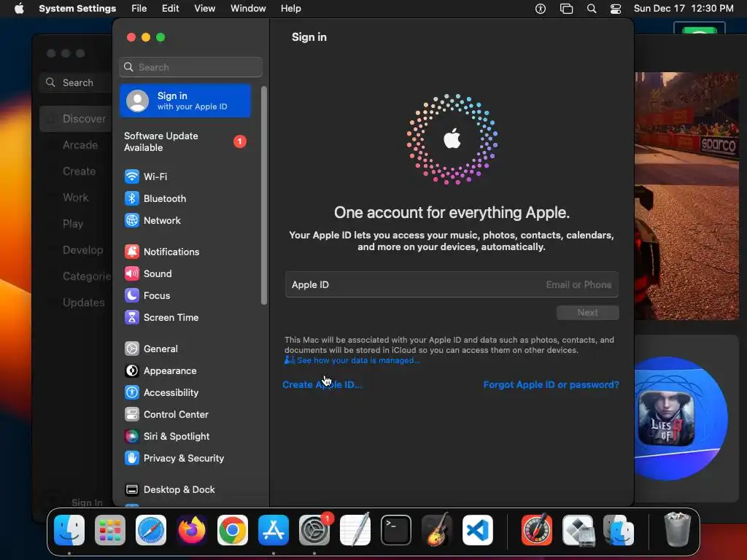Screen dimensions: 747x560
Task: Open TextEdit from the Dock
Action: (x=355, y=530)
